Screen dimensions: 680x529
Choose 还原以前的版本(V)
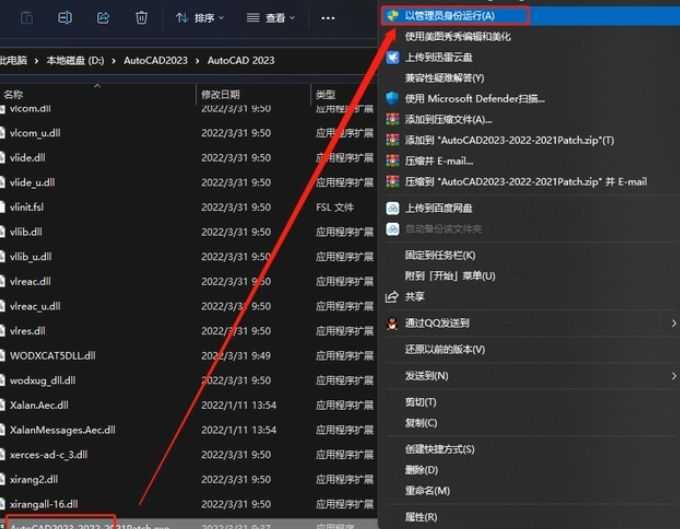pyautogui.click(x=445, y=349)
